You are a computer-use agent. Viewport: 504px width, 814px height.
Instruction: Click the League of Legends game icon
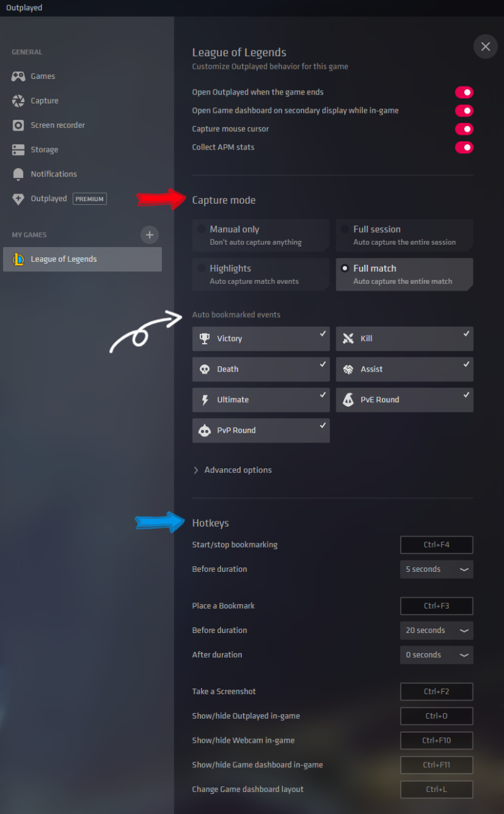(19, 259)
